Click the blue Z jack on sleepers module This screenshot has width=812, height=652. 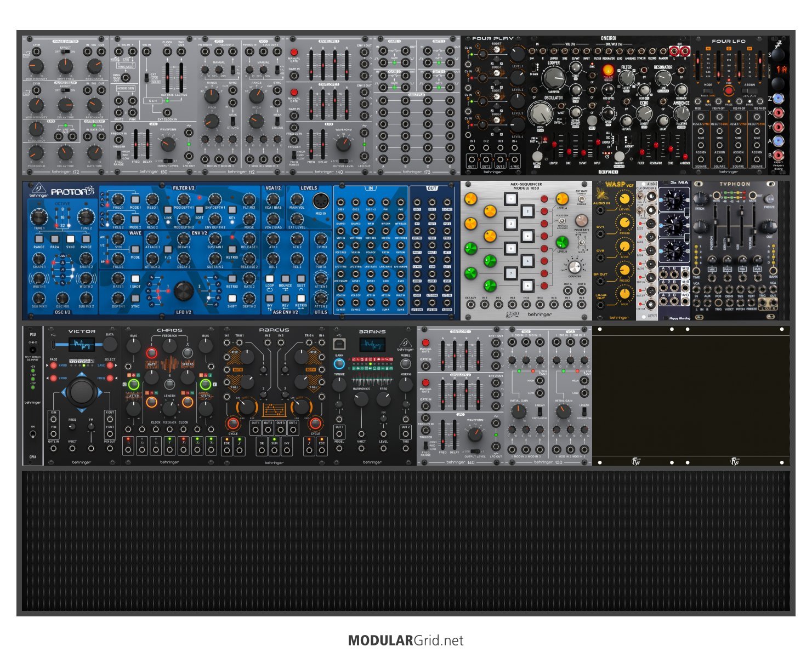click(x=780, y=98)
